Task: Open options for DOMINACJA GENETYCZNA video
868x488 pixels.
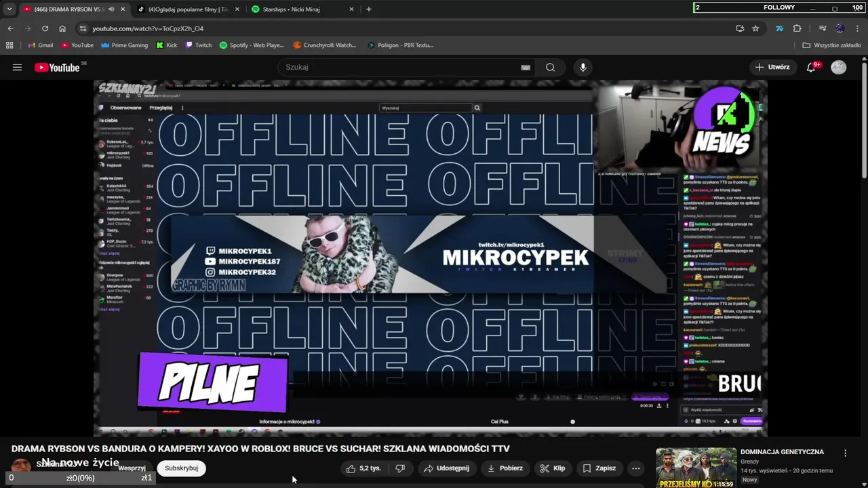Action: pos(845,453)
